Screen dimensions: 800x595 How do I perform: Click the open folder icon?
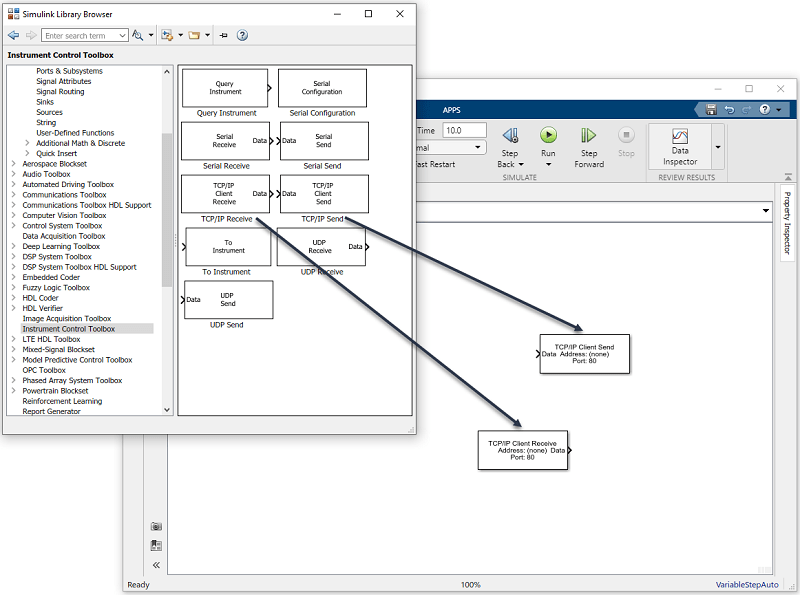pos(194,35)
